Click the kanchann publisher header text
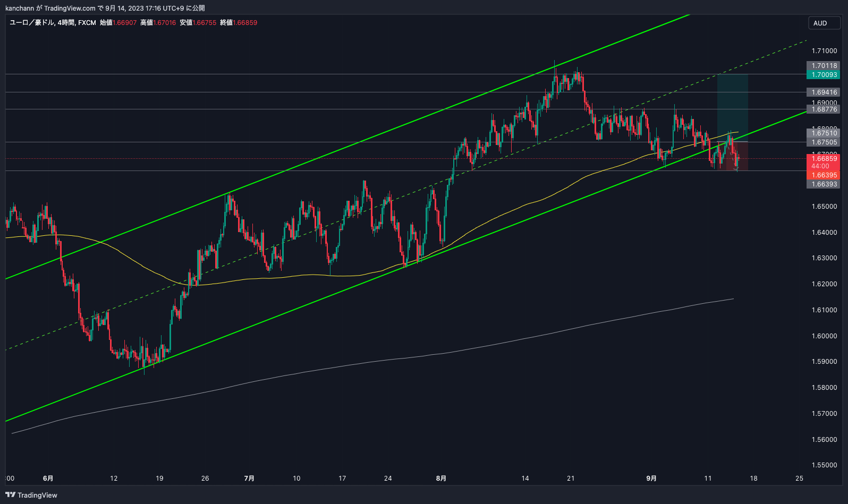The image size is (848, 504). point(105,8)
